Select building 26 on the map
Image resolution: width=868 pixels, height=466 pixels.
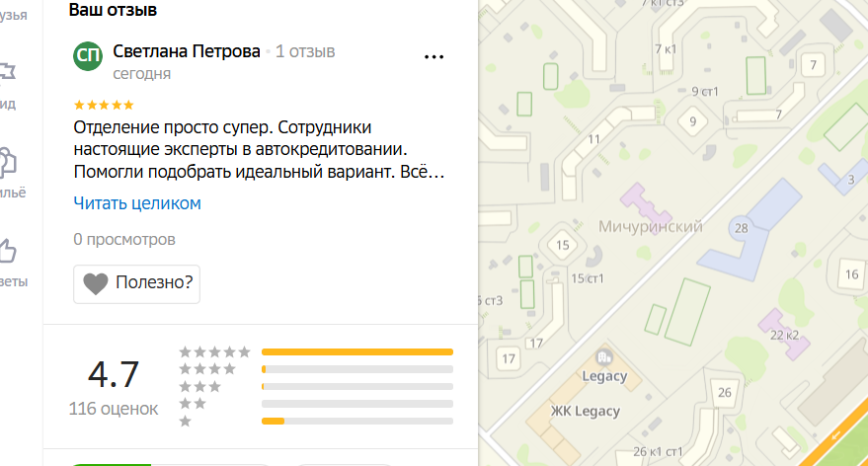click(x=725, y=392)
